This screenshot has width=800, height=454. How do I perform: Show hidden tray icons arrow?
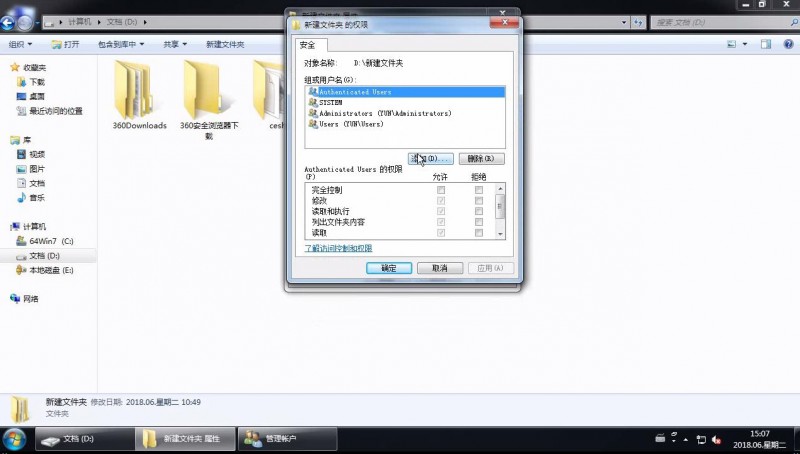coord(686,439)
